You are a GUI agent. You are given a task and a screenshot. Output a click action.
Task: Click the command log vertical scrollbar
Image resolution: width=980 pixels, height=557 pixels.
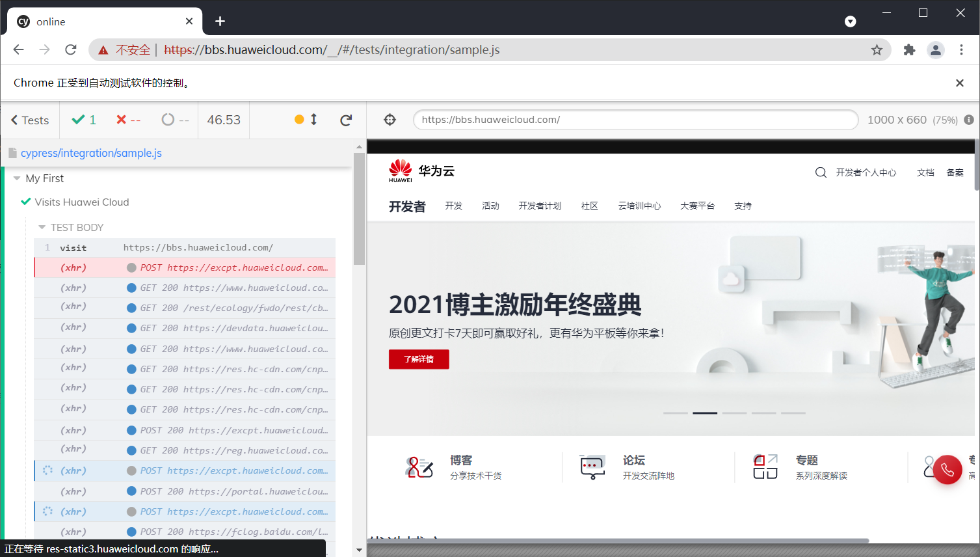click(359, 208)
